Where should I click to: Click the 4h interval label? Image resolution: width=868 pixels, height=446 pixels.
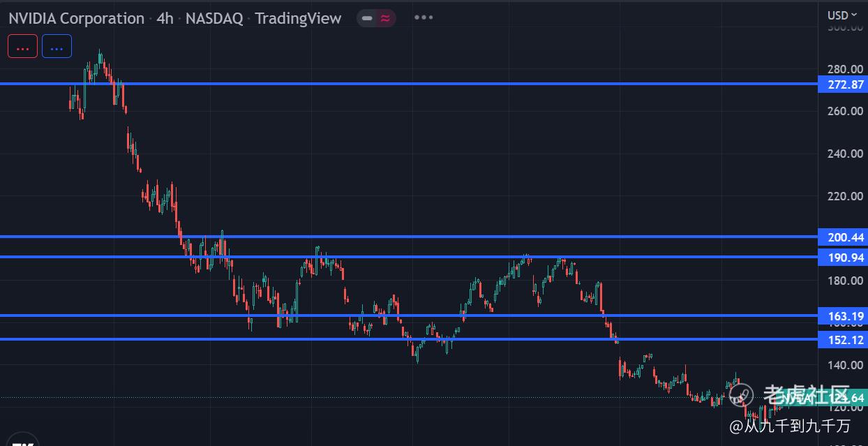click(x=165, y=19)
